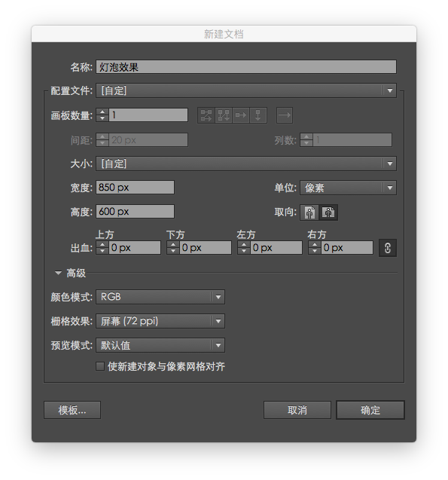Viewport: 448px width, 480px height.
Task: Click the 左方 bleed value field
Action: (x=276, y=248)
